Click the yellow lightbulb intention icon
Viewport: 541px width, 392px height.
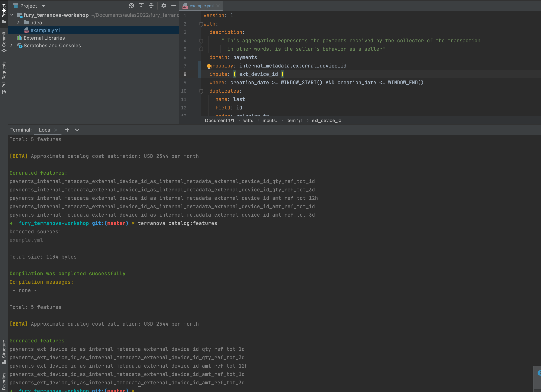(209, 66)
